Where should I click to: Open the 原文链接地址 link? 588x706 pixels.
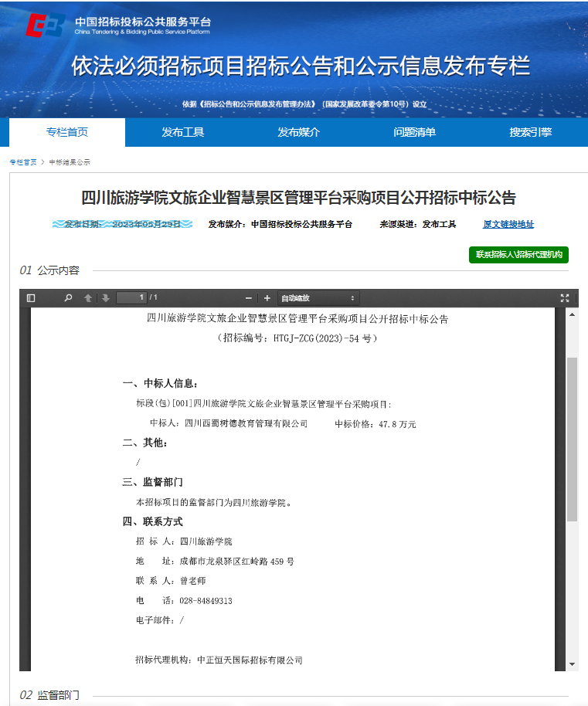tap(508, 224)
